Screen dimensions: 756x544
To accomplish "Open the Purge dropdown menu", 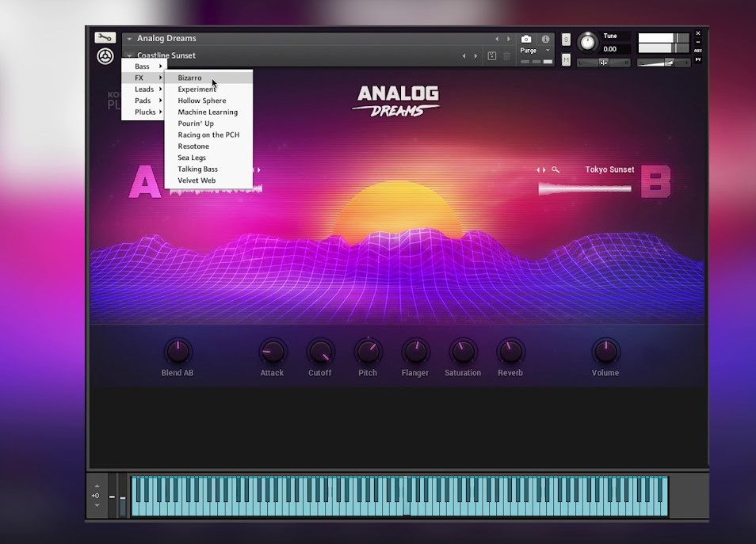I will pyautogui.click(x=535, y=50).
